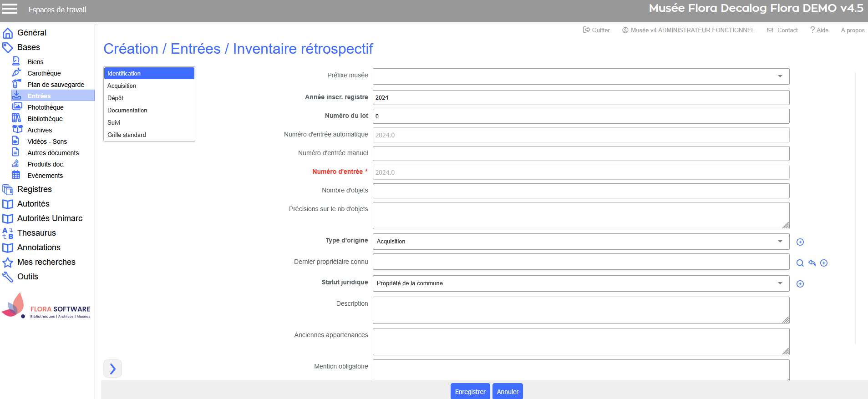Open the Thesaurus section
This screenshot has height=399, width=868.
pyautogui.click(x=36, y=233)
